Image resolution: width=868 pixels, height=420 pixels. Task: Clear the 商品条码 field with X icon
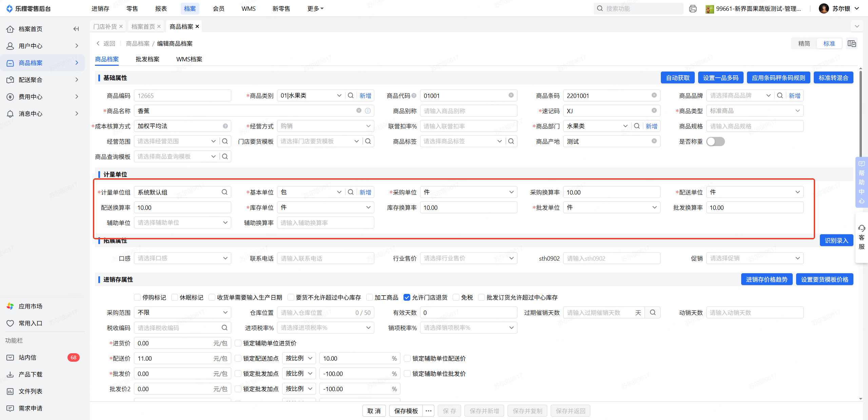pos(654,96)
